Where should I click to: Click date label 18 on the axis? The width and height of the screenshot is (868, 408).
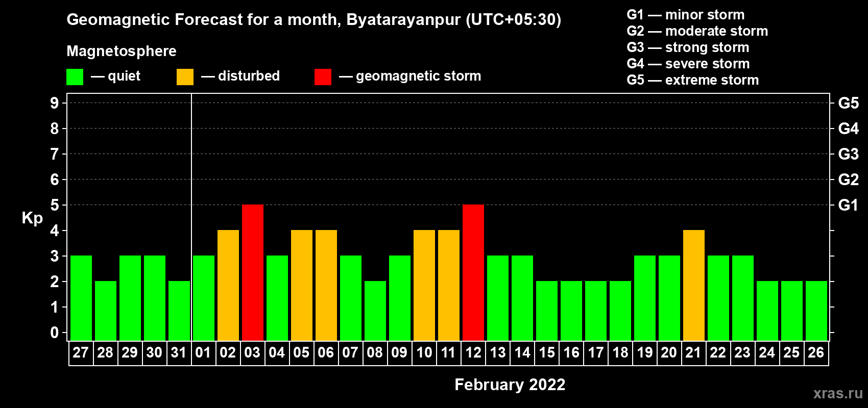(x=620, y=352)
